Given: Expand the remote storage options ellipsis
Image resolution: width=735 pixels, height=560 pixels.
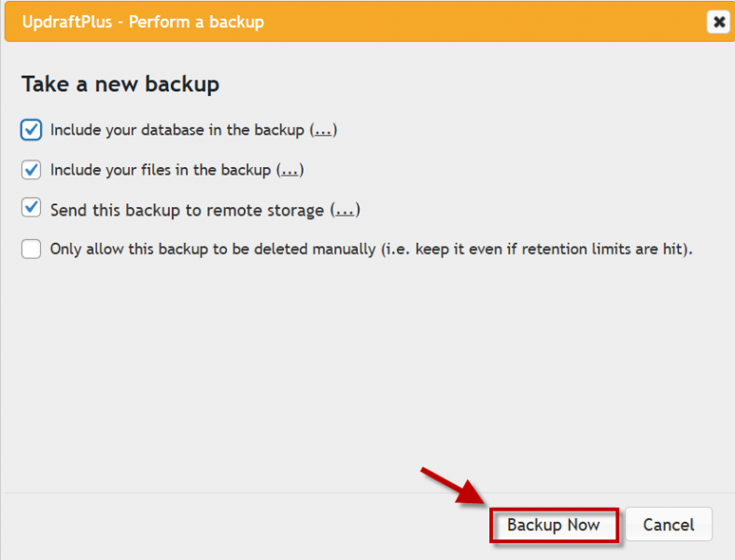Looking at the screenshot, I should (x=346, y=210).
